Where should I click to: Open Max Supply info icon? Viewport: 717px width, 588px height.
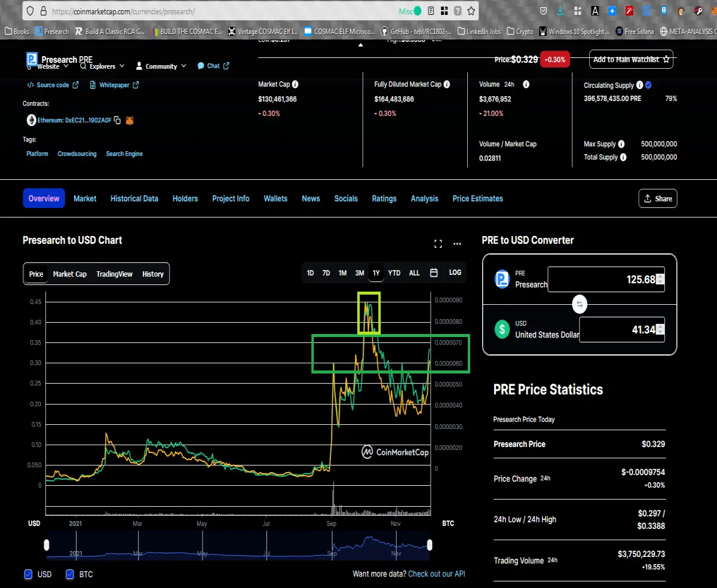click(x=621, y=144)
